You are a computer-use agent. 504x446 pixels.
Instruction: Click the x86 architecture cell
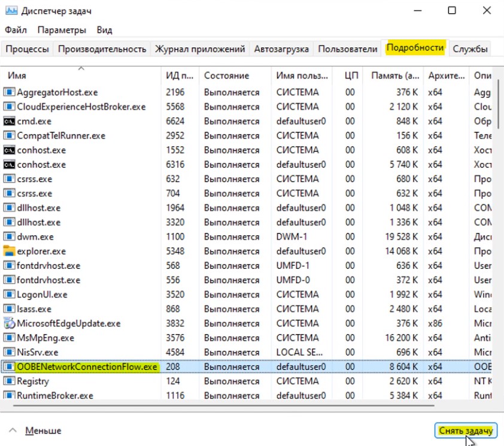(435, 323)
